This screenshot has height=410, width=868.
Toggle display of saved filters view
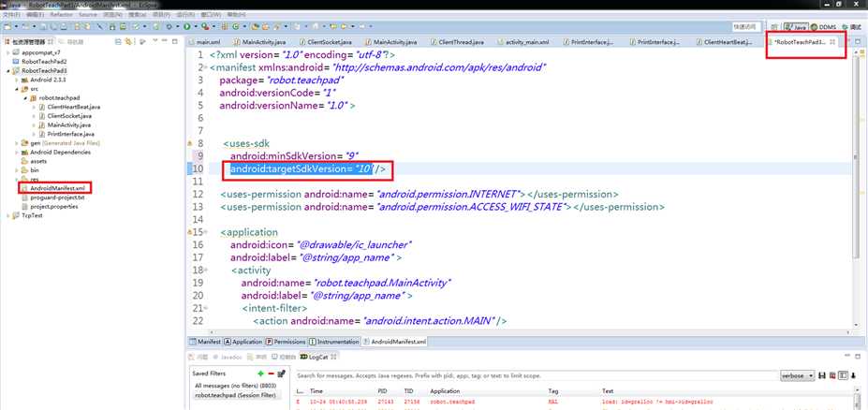[843, 375]
